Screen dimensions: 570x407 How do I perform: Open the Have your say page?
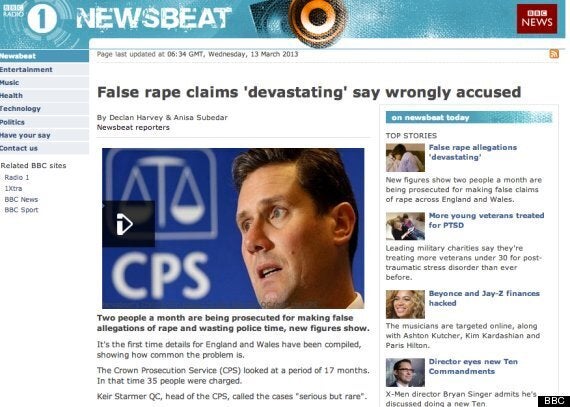click(25, 135)
